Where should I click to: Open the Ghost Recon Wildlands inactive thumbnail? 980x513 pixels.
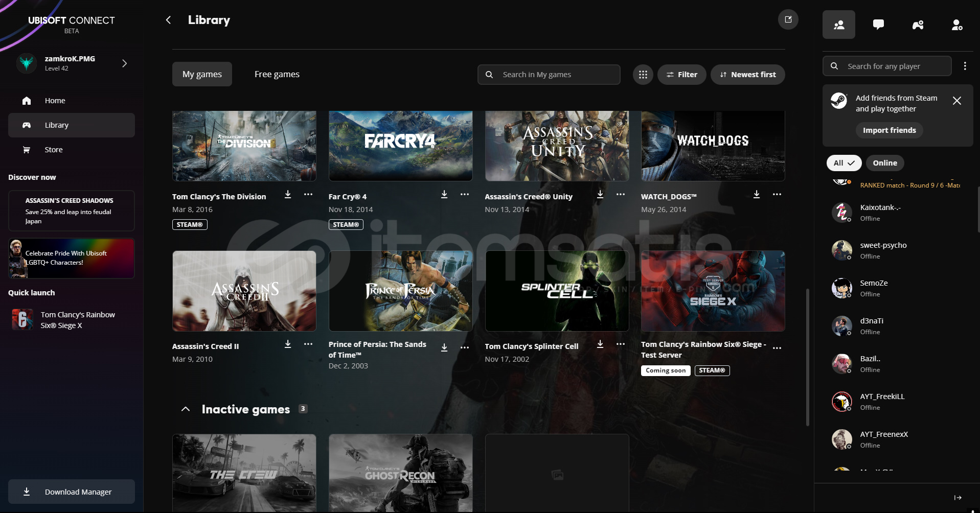coord(401,473)
